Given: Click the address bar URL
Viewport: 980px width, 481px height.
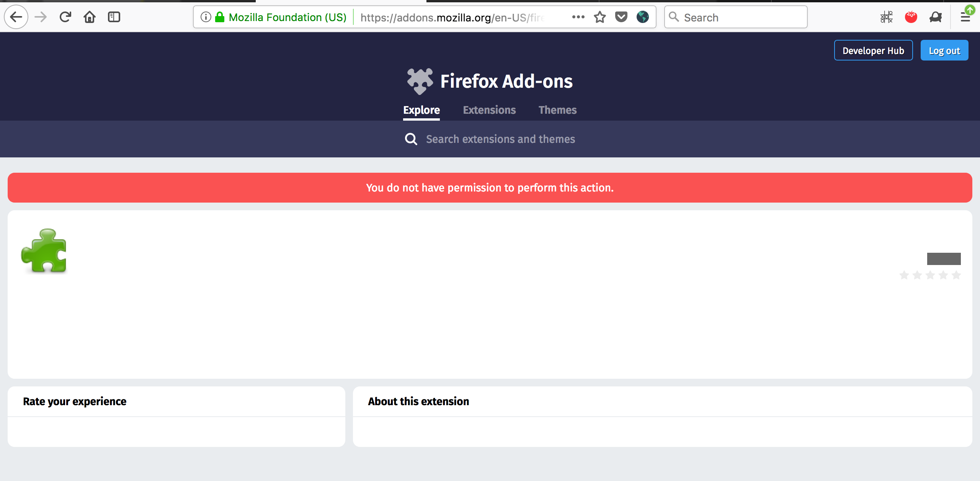Looking at the screenshot, I should (x=452, y=18).
